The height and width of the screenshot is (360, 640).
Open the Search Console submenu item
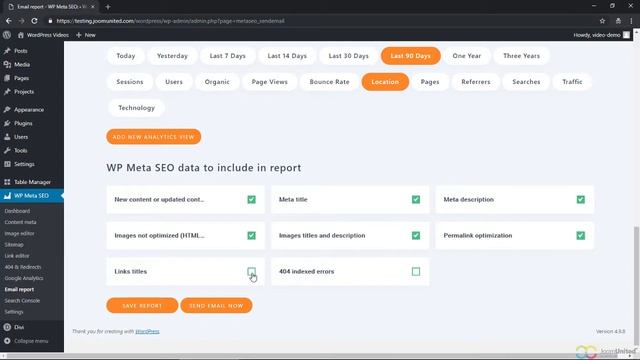coord(22,301)
